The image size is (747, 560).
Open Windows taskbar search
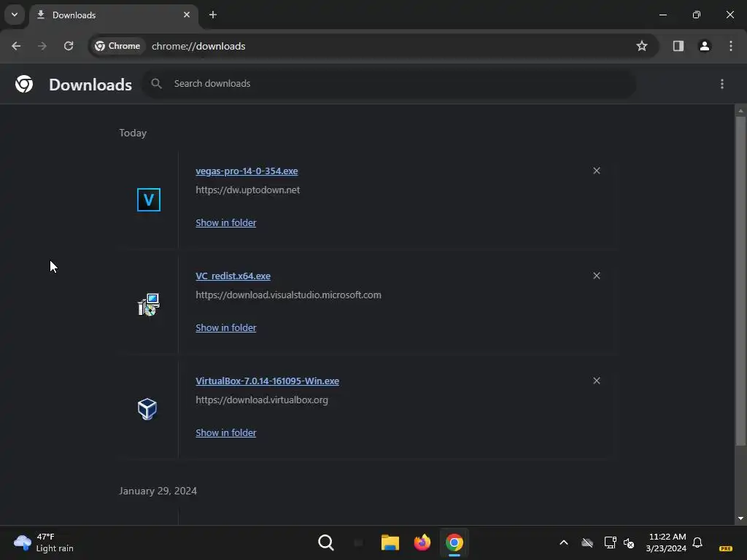click(x=326, y=542)
